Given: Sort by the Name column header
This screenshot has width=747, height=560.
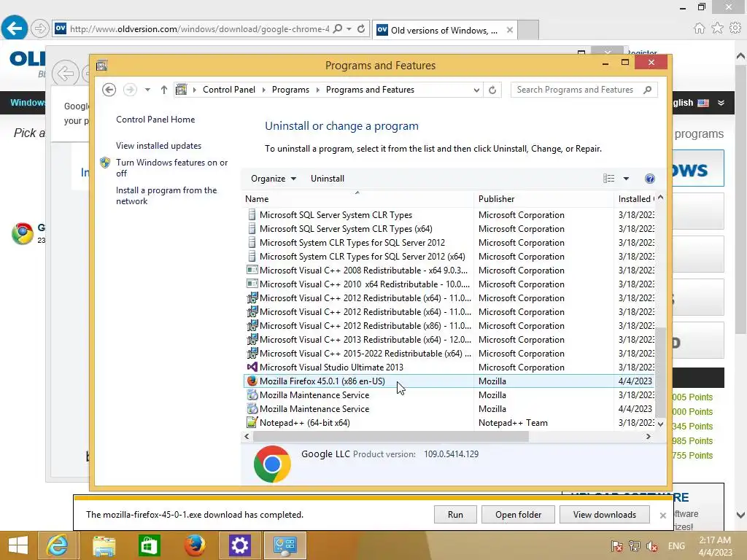Looking at the screenshot, I should [x=357, y=198].
